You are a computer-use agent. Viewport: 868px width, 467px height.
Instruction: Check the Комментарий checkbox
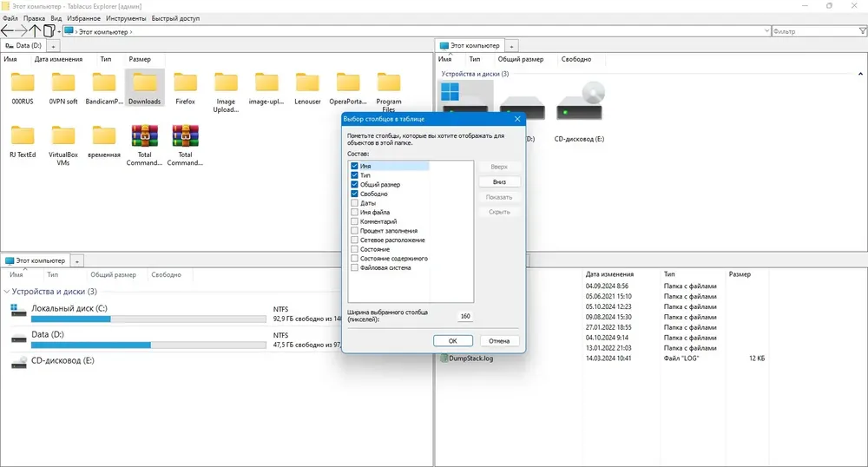click(354, 221)
